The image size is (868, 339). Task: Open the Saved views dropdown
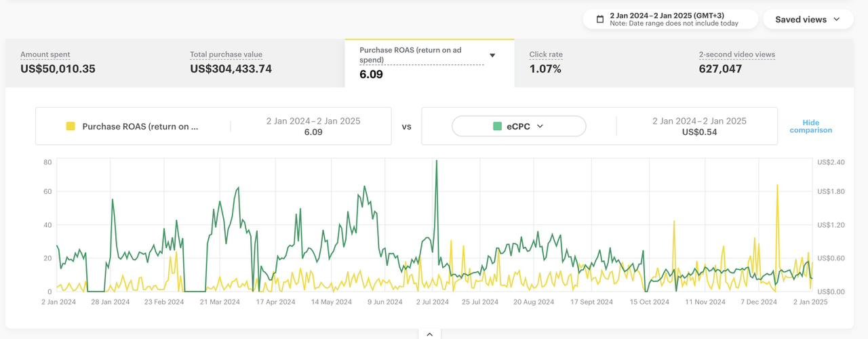[x=807, y=19]
